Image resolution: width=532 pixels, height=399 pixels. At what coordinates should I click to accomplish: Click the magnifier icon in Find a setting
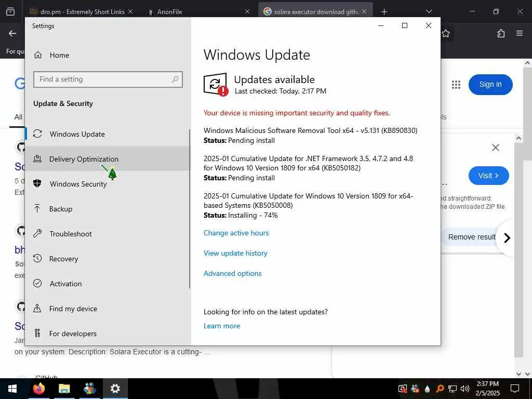point(175,79)
